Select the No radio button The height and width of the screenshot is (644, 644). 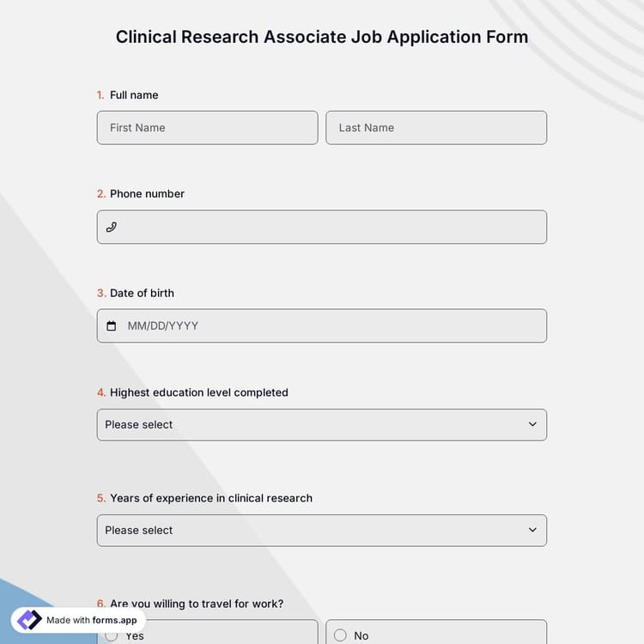click(x=340, y=635)
